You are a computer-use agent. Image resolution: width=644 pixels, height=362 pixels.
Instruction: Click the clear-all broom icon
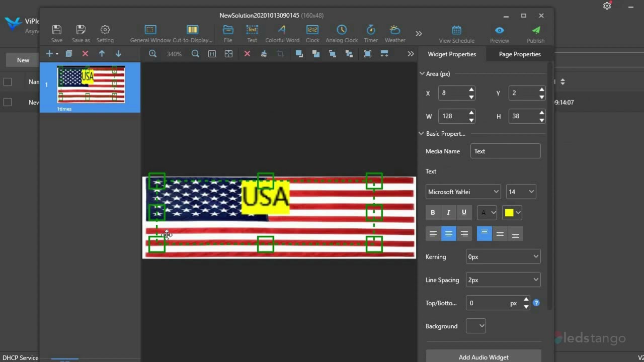click(x=263, y=54)
